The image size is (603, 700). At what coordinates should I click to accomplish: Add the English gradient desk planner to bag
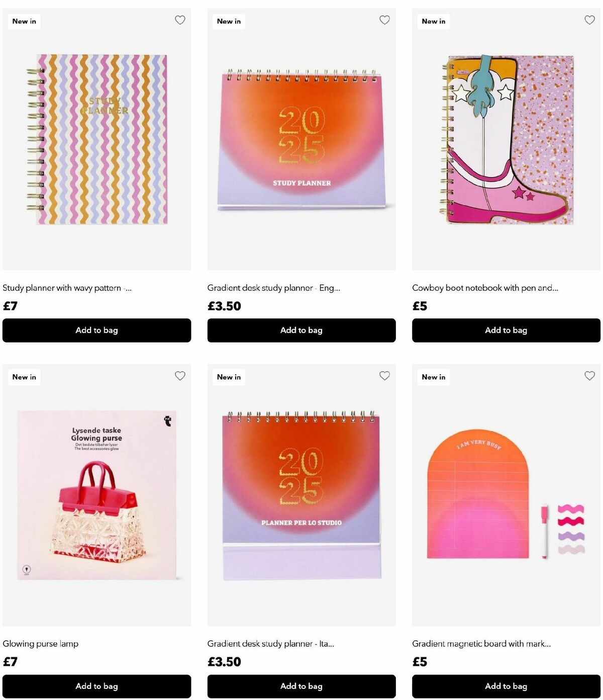coord(301,330)
